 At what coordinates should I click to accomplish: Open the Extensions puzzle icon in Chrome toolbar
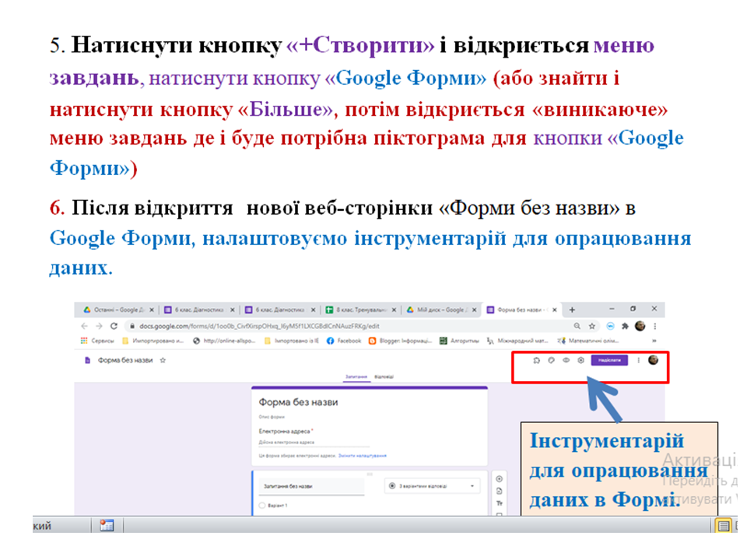tap(625, 326)
